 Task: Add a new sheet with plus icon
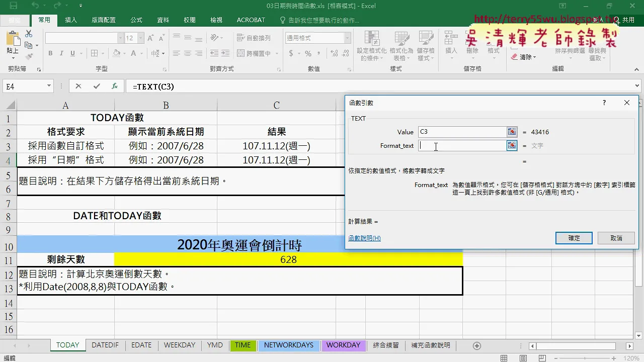pyautogui.click(x=477, y=346)
